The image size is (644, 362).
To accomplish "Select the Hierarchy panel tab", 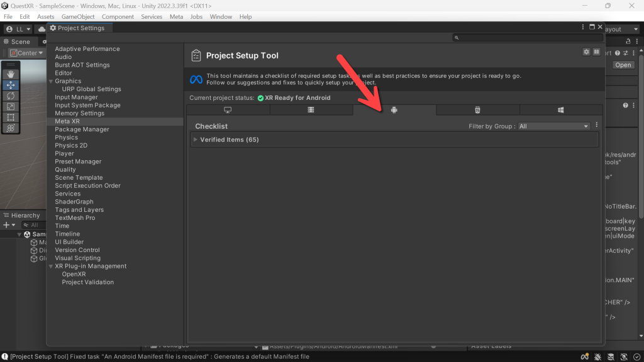I will pyautogui.click(x=22, y=216).
